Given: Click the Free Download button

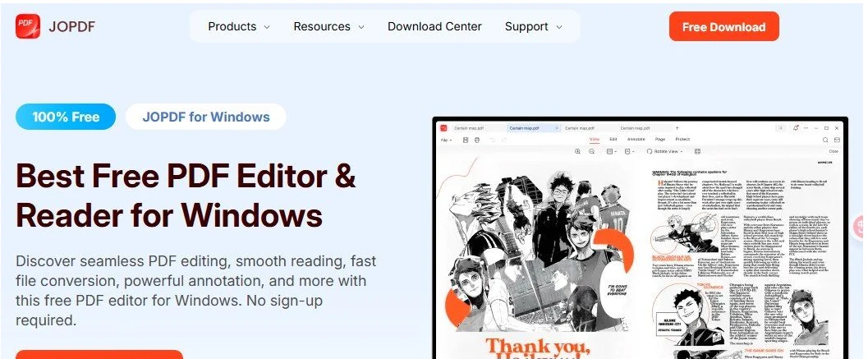Looking at the screenshot, I should (x=724, y=26).
